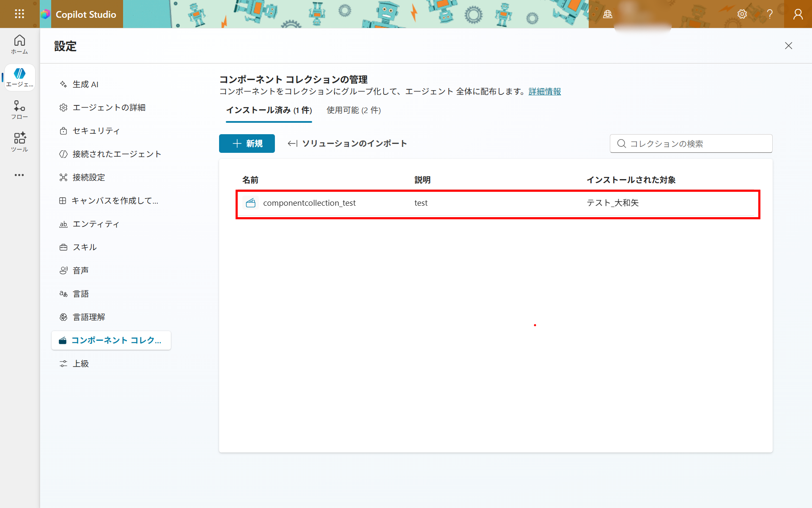812x508 pixels.
Task: Click the environment globe icon in header
Action: [x=608, y=14]
